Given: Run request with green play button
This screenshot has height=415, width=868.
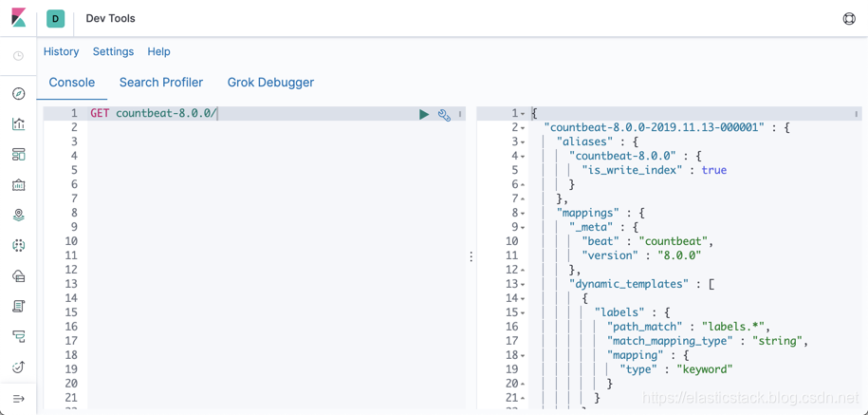Looking at the screenshot, I should [x=424, y=114].
